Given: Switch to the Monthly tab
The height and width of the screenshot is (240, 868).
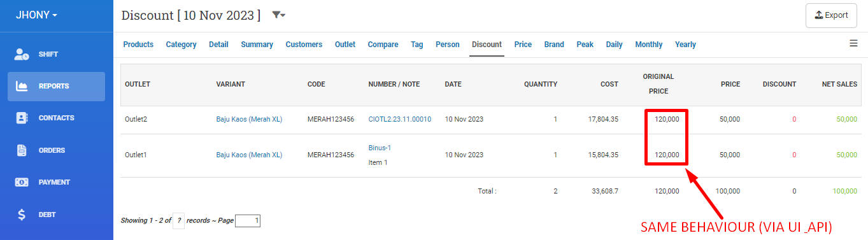Looking at the screenshot, I should [649, 45].
